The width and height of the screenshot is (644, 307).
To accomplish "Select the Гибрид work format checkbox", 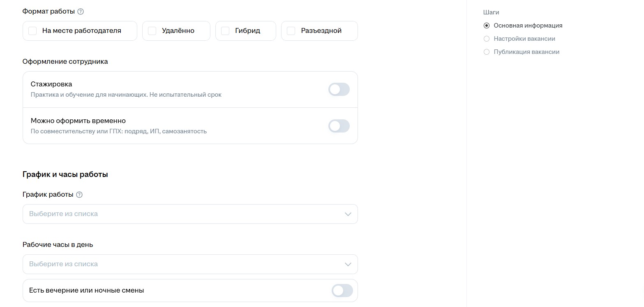I will point(225,31).
